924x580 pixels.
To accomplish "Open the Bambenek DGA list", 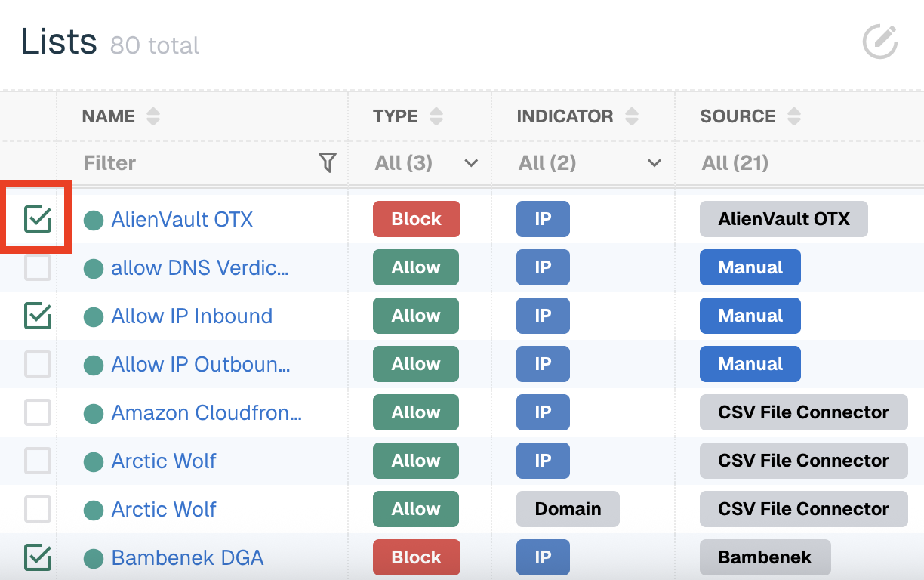I will click(x=187, y=557).
